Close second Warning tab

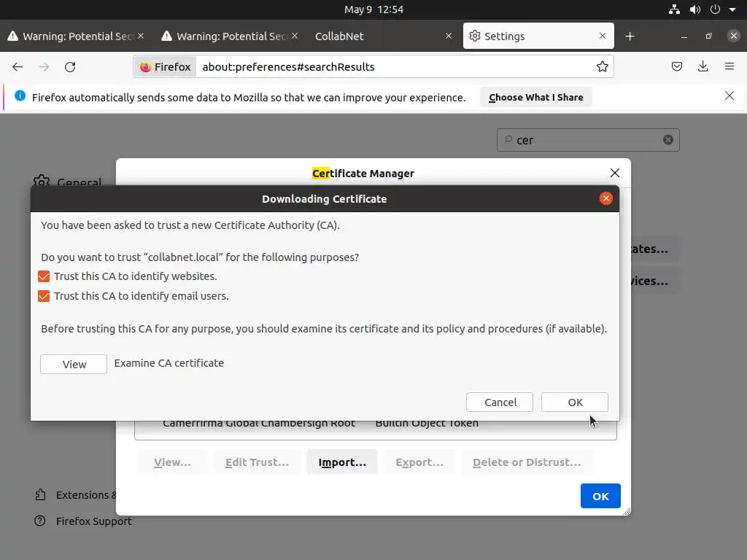coord(295,36)
